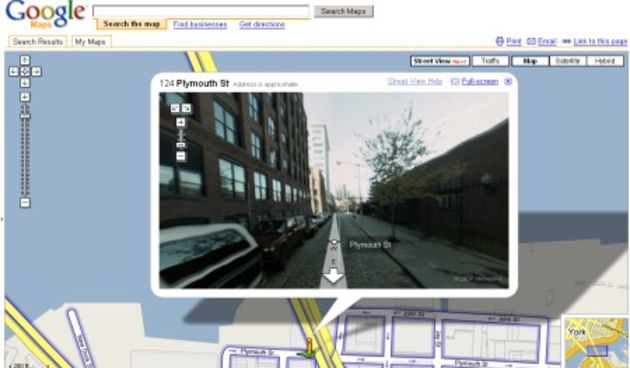Pan the map left with the arrow

coord(14,72)
